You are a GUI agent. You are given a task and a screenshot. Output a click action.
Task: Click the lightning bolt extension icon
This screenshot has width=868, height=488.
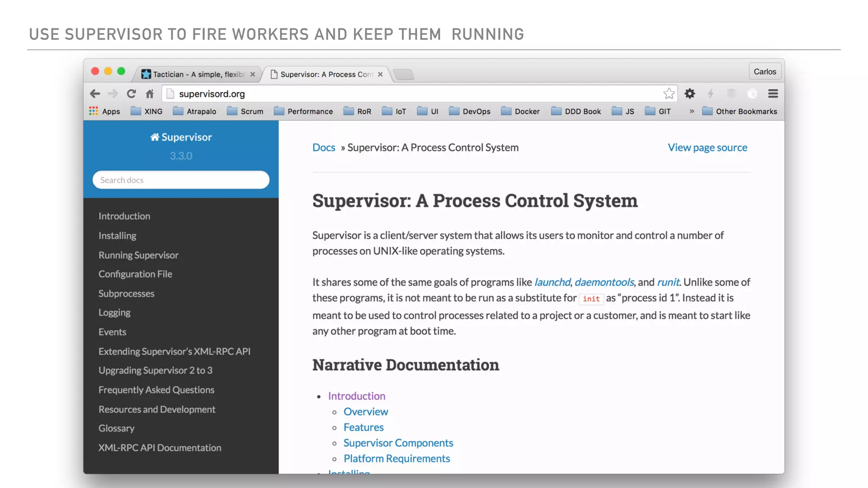point(711,94)
